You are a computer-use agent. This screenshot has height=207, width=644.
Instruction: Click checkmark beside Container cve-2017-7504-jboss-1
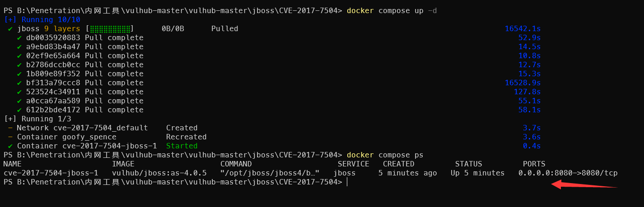10,146
